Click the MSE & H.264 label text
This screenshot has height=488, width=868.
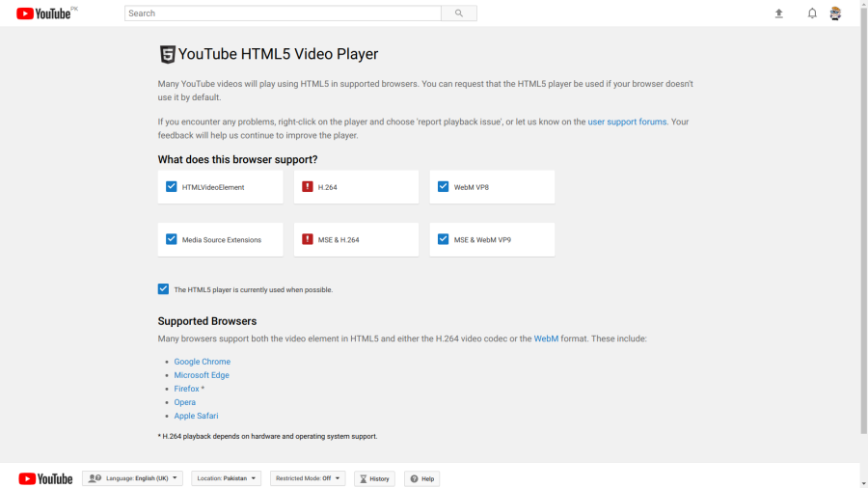click(339, 239)
